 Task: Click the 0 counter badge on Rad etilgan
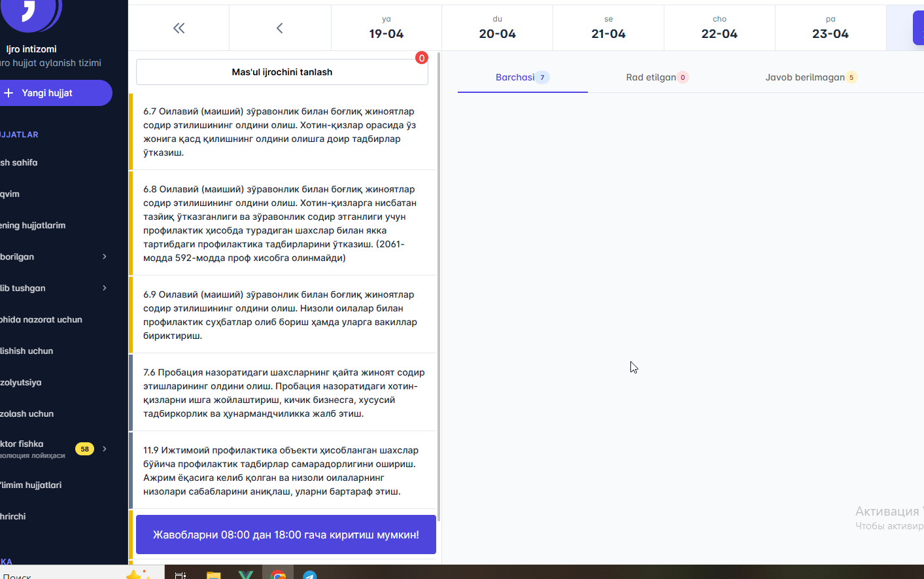(x=683, y=77)
